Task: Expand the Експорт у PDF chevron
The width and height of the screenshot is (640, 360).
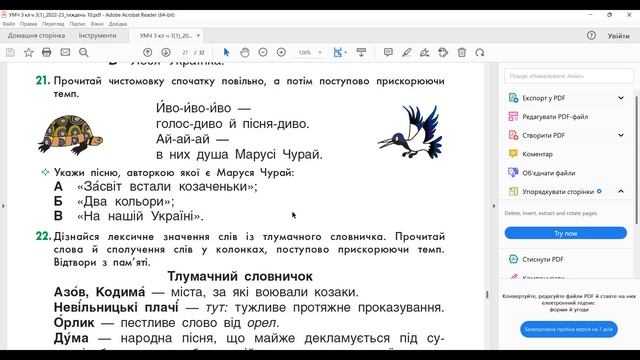Action: (621, 98)
